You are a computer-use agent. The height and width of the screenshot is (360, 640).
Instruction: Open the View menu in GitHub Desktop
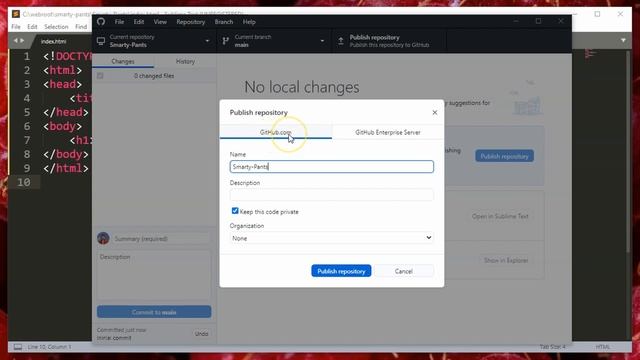(160, 22)
